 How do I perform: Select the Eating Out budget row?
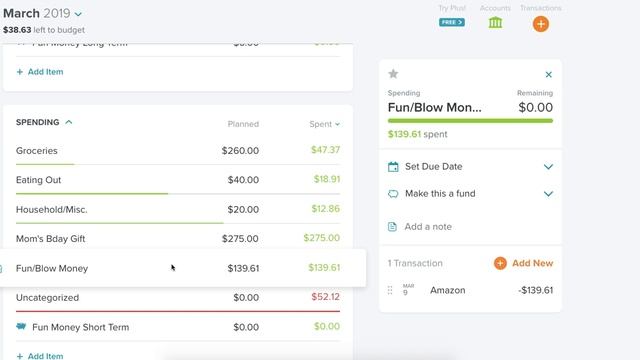178,180
